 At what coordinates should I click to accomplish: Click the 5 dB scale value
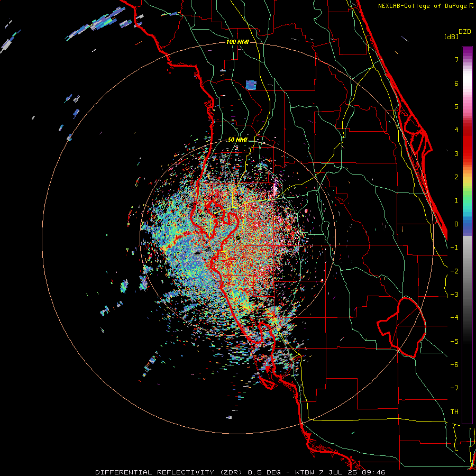pos(456,106)
